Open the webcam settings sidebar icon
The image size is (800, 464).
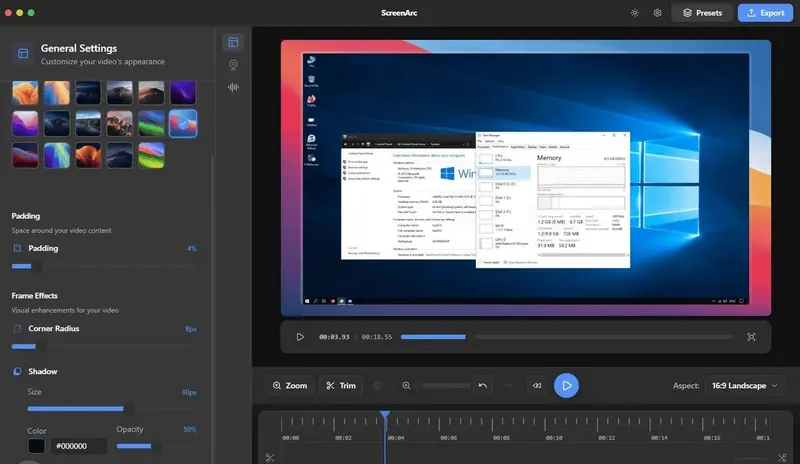233,65
